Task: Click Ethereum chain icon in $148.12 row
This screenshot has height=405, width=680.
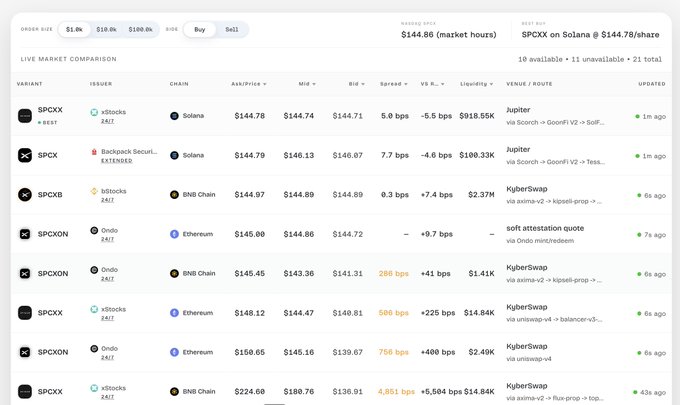Action: pos(174,313)
